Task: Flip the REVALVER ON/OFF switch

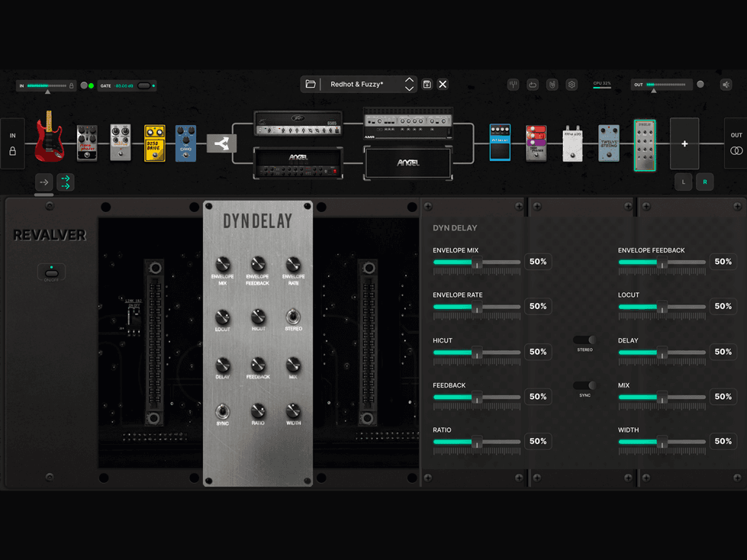Action: pyautogui.click(x=52, y=272)
